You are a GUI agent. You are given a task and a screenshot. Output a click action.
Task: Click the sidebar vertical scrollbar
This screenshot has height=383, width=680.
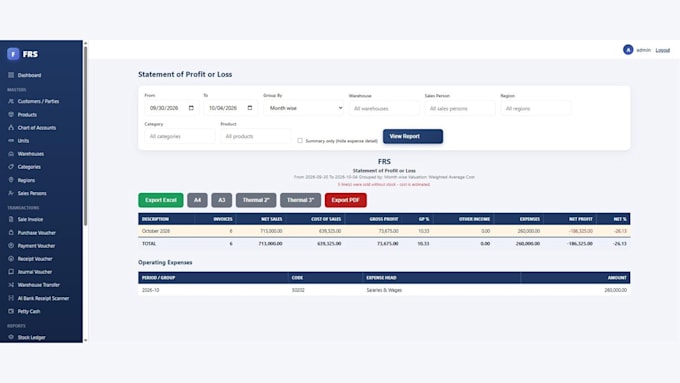point(85,136)
